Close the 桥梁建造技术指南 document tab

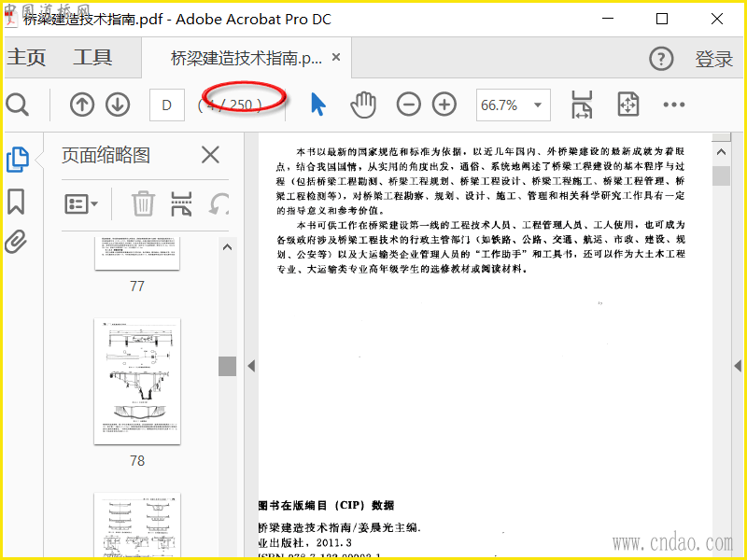tap(336, 57)
